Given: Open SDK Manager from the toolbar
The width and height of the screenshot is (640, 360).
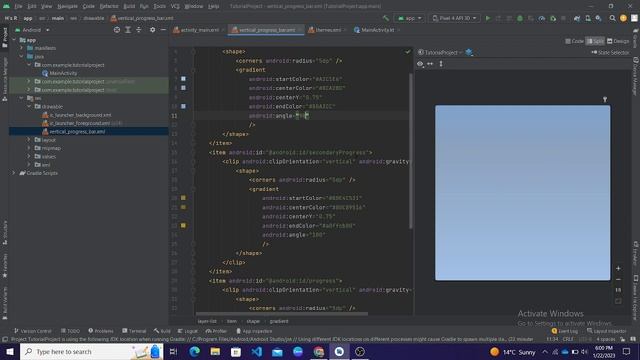Looking at the screenshot, I should click(598, 18).
